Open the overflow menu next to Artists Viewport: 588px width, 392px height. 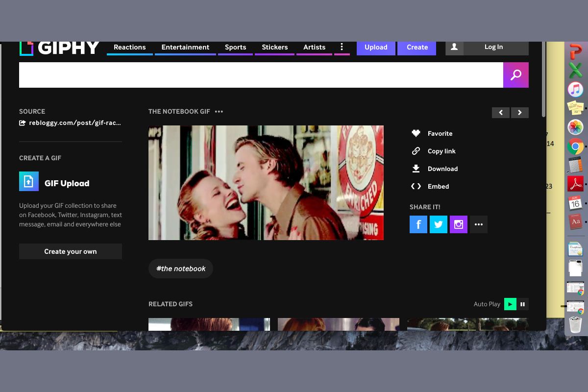(x=342, y=47)
